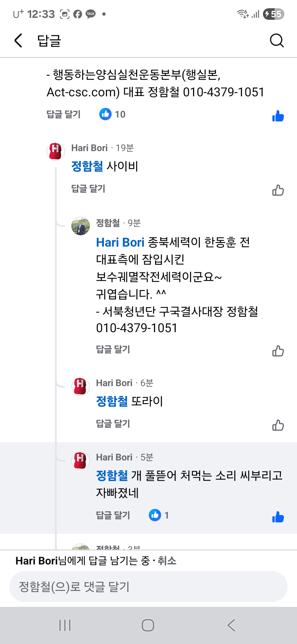View the 10 reactions on top comment
Screen dimensions: 297x644
(x=112, y=114)
